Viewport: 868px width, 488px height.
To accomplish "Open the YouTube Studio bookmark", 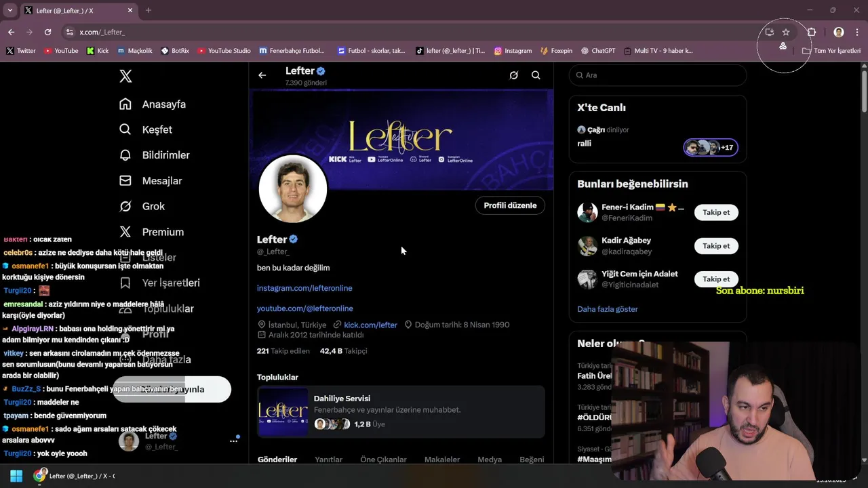I will 224,51.
